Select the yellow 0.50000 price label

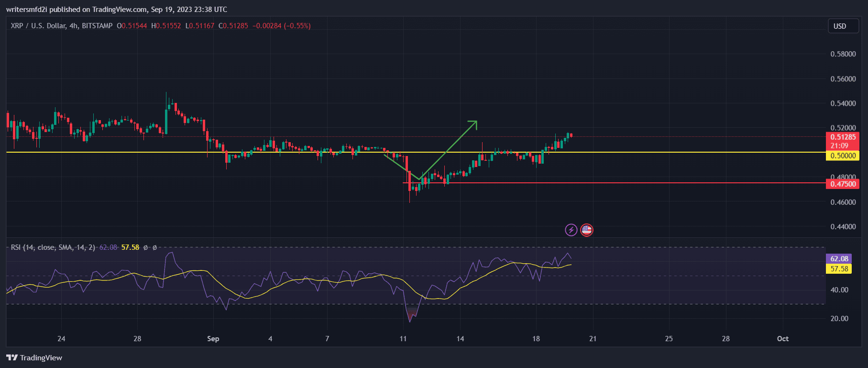tap(843, 156)
